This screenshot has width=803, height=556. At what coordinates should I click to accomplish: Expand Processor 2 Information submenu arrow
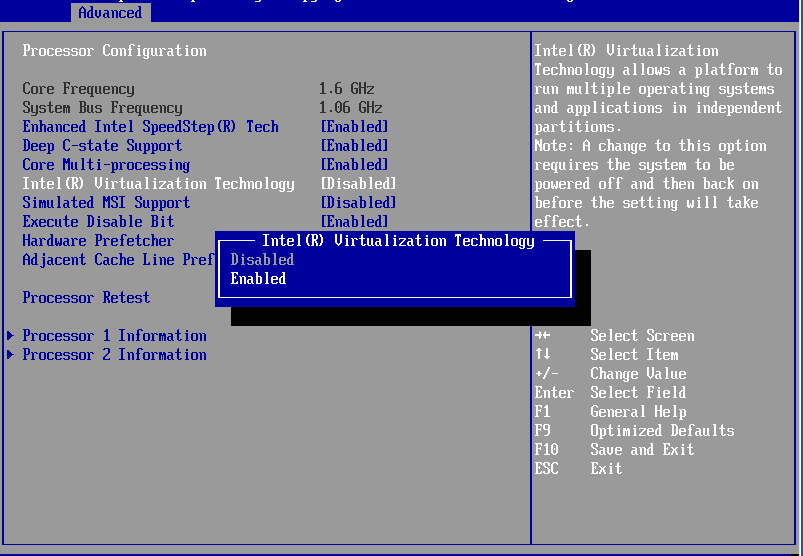click(x=11, y=355)
